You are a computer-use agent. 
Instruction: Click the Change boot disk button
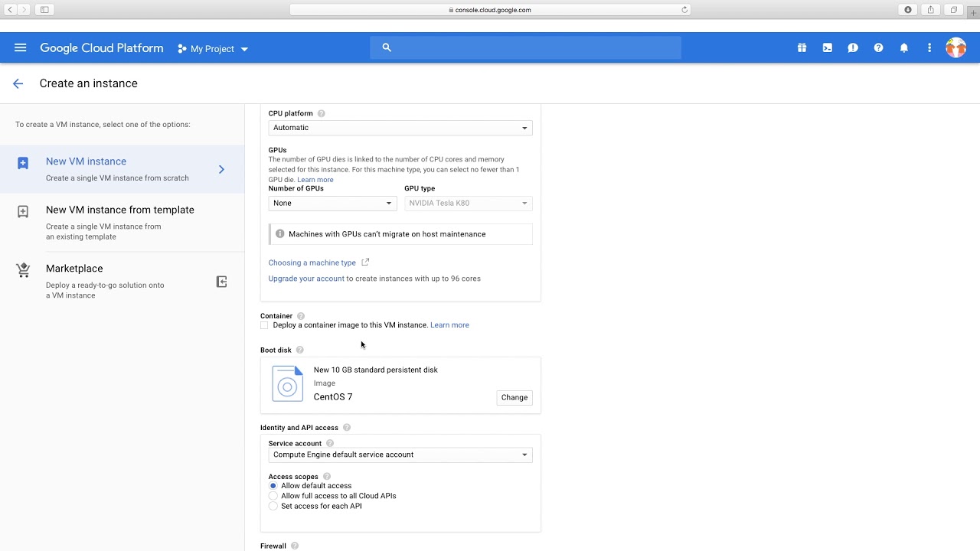(x=514, y=397)
